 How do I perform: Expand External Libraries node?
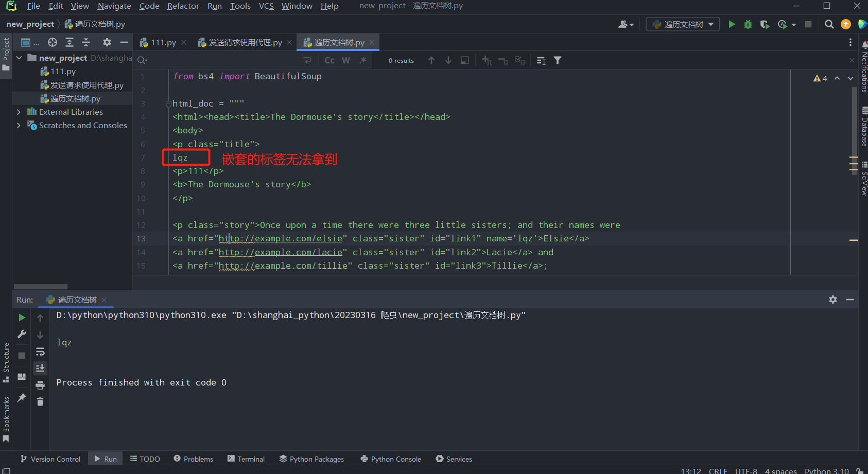(x=19, y=112)
